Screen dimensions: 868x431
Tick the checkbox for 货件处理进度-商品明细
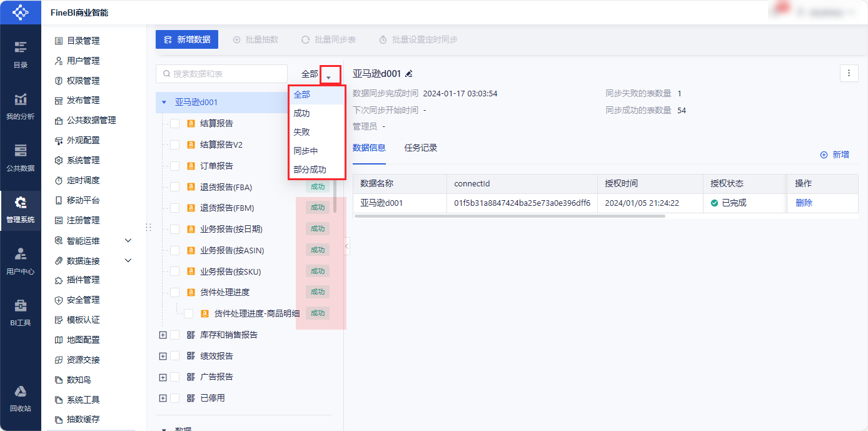point(188,313)
